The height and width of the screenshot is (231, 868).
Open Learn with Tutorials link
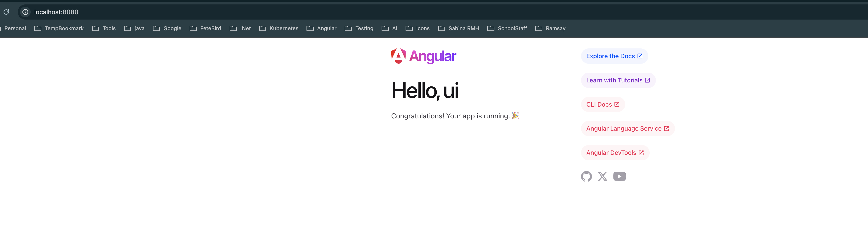pyautogui.click(x=618, y=80)
